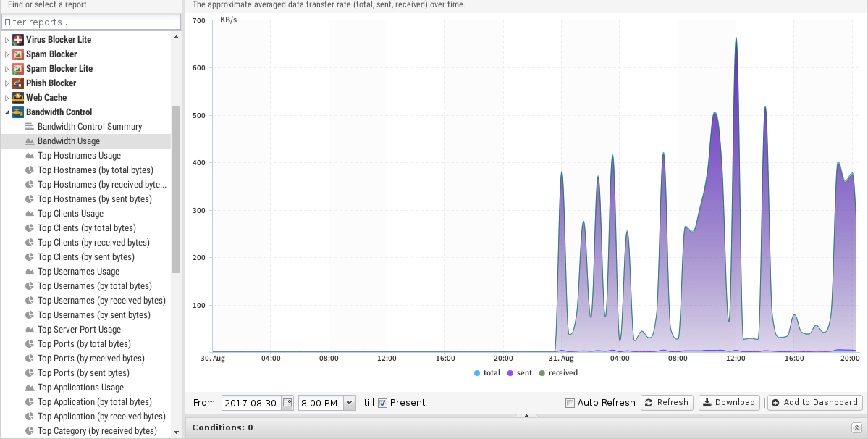Click pie icon for Top Category (by received bytes)
This screenshot has height=439, width=868.
click(x=30, y=431)
